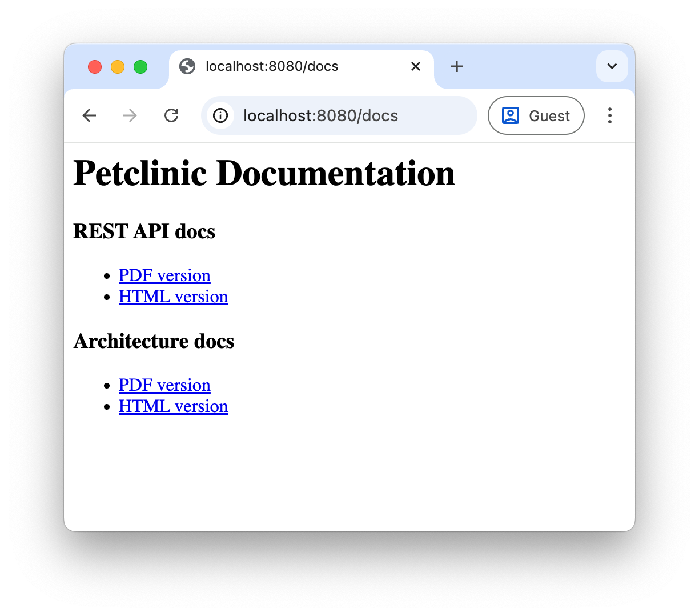Screen dimensions: 699x616
Task: Click the REST API docs heading
Action: [x=144, y=231]
